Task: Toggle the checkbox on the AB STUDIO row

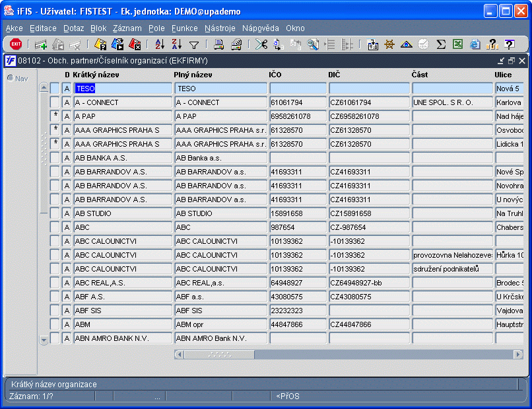Action: tap(55, 213)
